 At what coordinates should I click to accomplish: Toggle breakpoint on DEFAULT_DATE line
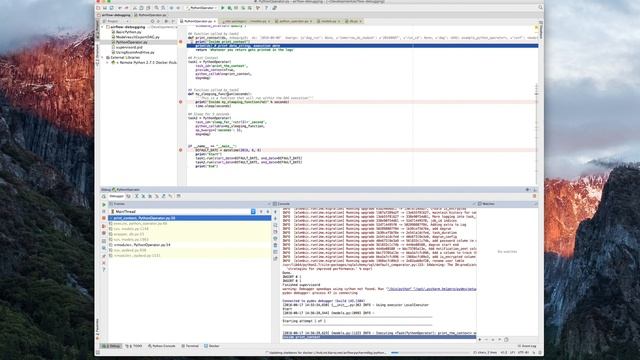click(x=181, y=150)
